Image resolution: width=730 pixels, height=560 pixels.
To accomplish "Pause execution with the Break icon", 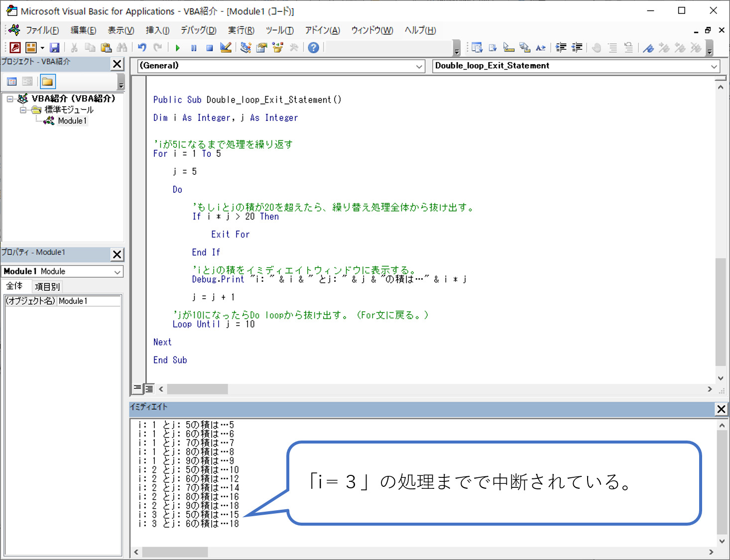I will (x=194, y=47).
